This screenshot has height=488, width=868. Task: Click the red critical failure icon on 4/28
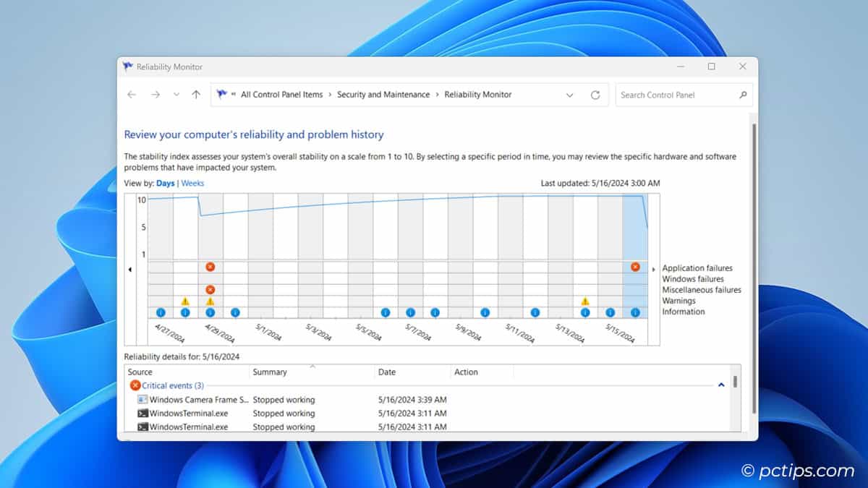(210, 267)
